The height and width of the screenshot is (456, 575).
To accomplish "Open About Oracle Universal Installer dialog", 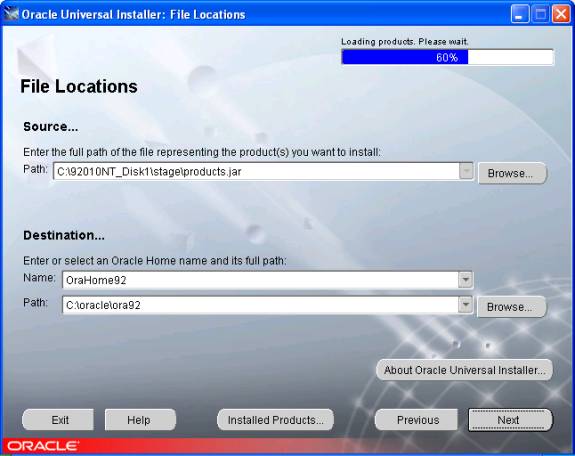I will pos(464,370).
